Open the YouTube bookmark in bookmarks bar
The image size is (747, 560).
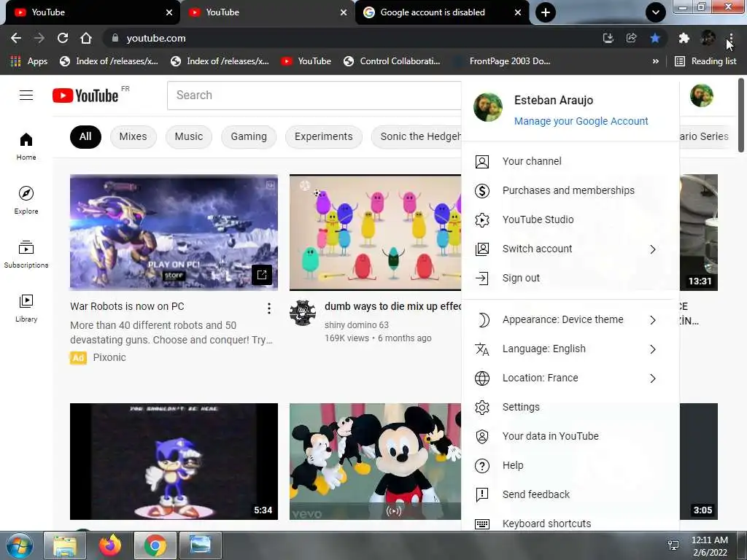(x=306, y=61)
